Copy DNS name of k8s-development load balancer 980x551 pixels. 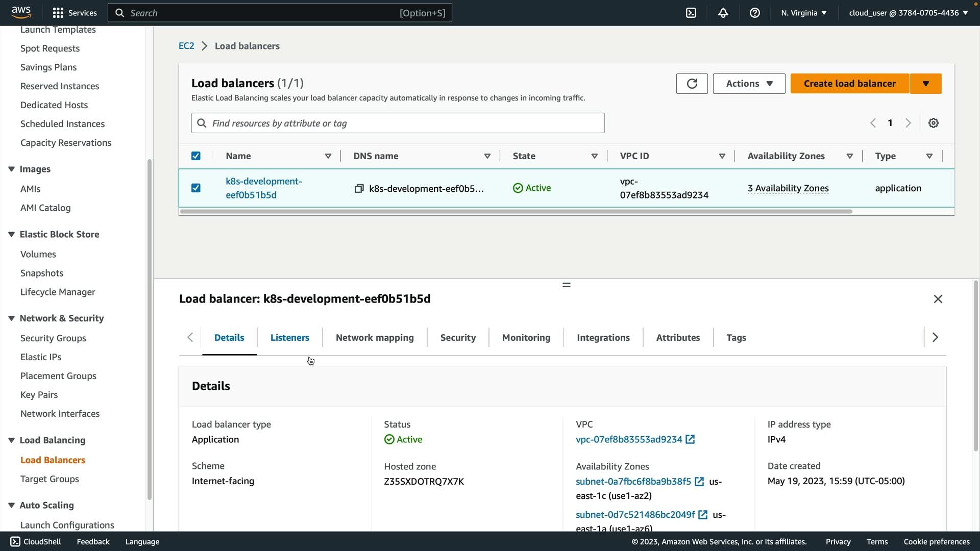pyautogui.click(x=359, y=189)
